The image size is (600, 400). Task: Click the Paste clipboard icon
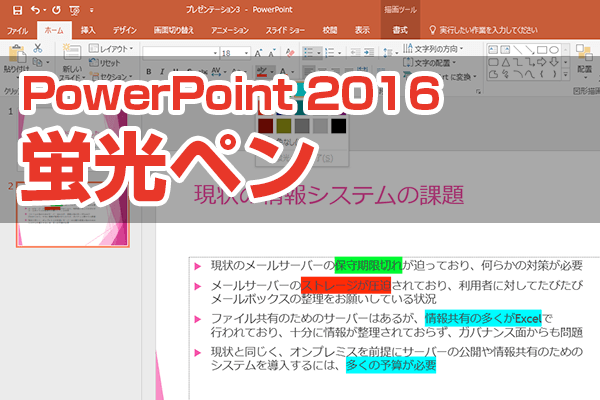pos(17,54)
